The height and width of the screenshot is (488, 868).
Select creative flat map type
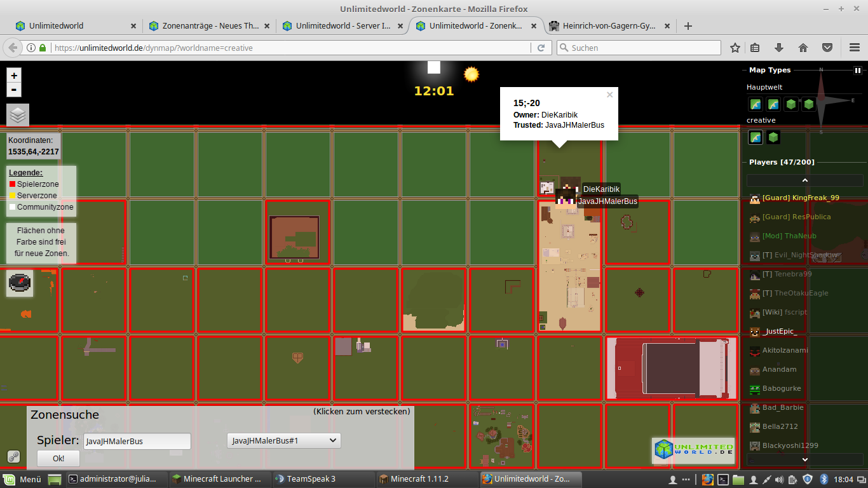[755, 137]
